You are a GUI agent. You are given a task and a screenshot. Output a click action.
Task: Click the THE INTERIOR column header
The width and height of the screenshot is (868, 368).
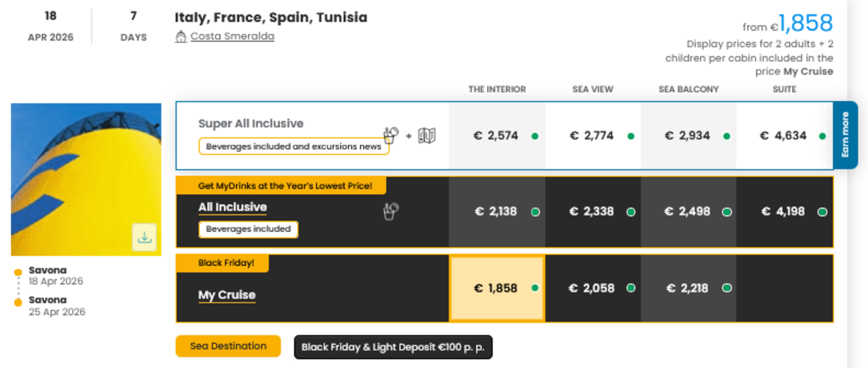pos(496,89)
